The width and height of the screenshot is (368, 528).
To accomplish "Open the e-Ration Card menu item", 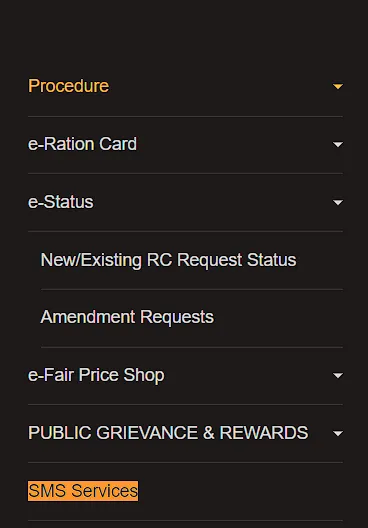I will [82, 144].
